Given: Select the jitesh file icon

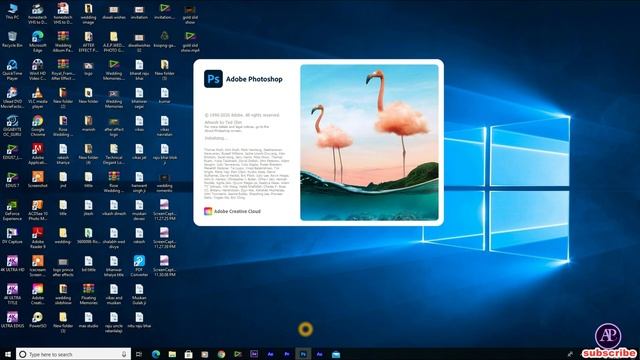Looking at the screenshot, I should [88, 208].
